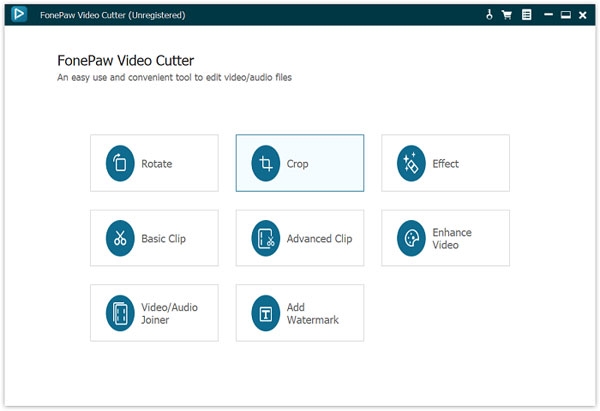Open the Add Watermark label
600x411 pixels.
313,313
